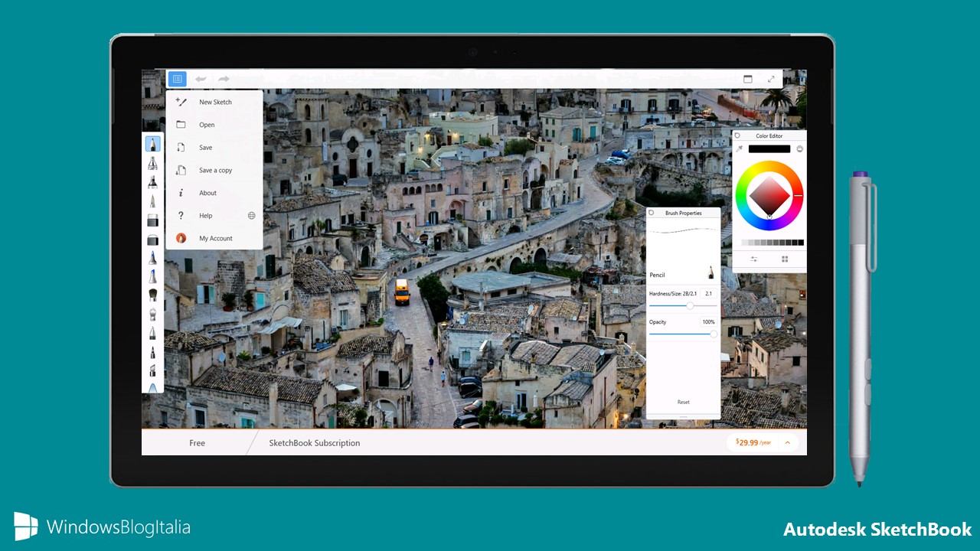Image resolution: width=980 pixels, height=551 pixels.
Task: Click the undo arrow
Action: click(x=201, y=79)
